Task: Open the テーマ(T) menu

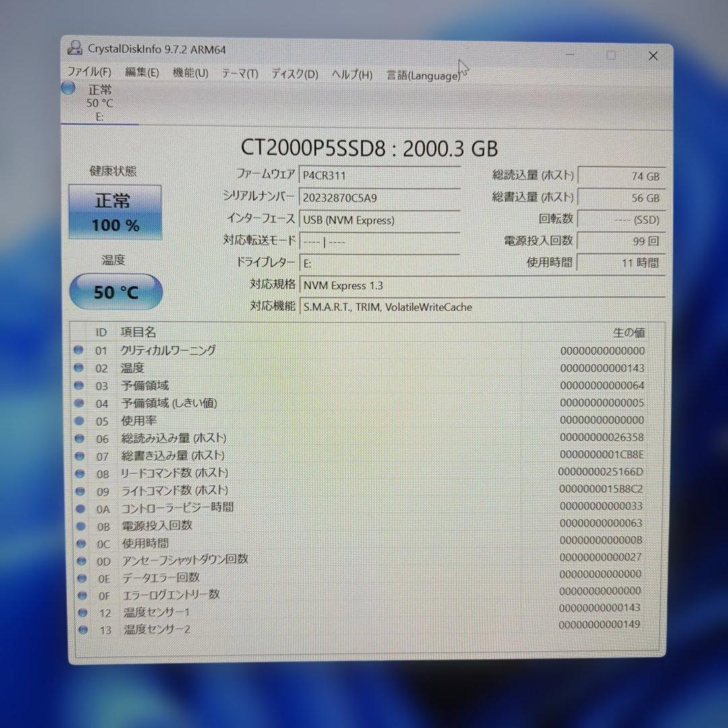Action: pos(239,74)
